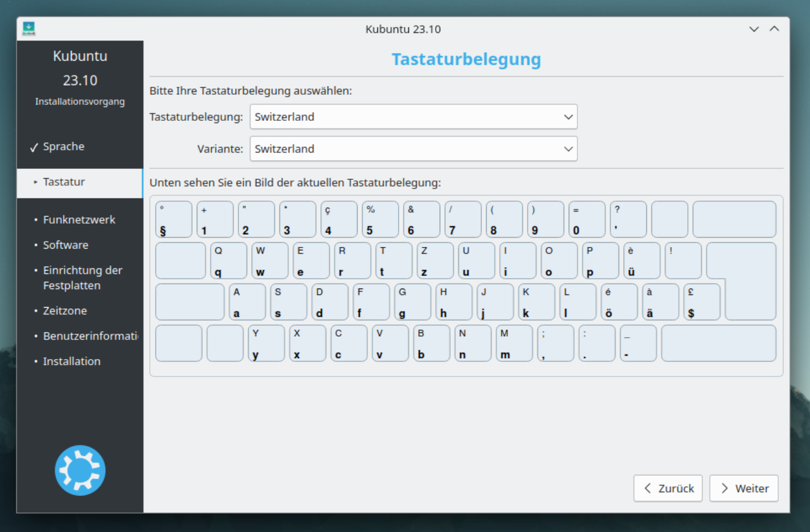Screen dimensions: 810x532
Task: Click the M key on keyboard preview
Action: [514, 343]
